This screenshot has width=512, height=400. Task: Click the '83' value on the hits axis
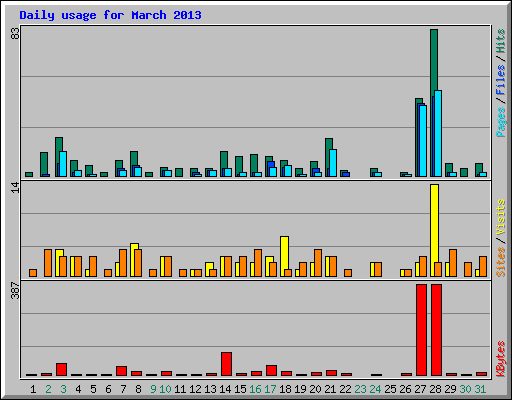click(15, 33)
